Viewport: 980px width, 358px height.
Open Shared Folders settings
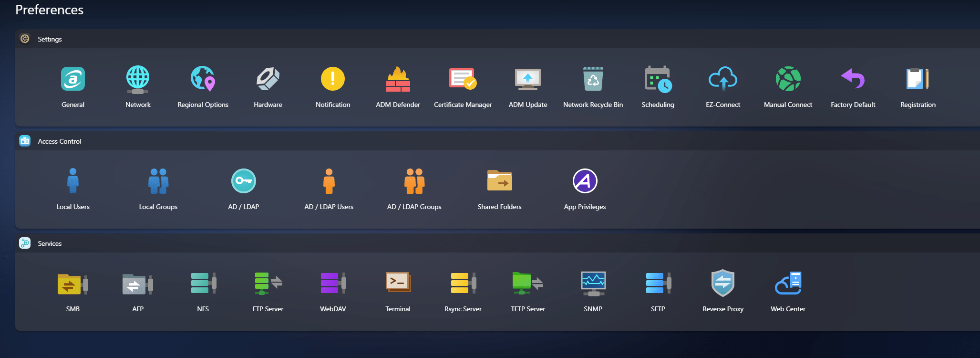[500, 181]
